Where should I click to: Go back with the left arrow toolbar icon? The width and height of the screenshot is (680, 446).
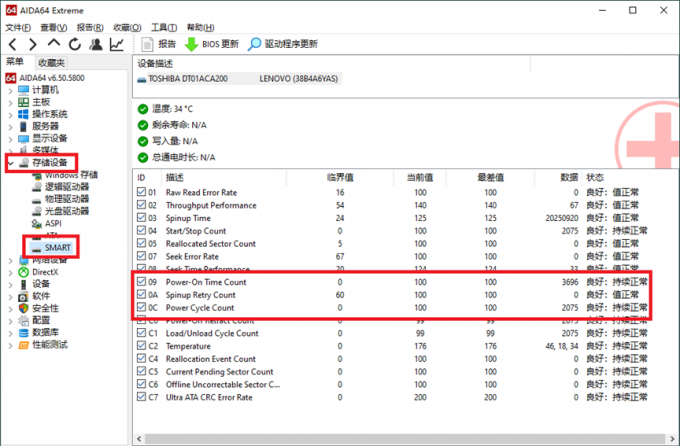point(13,44)
